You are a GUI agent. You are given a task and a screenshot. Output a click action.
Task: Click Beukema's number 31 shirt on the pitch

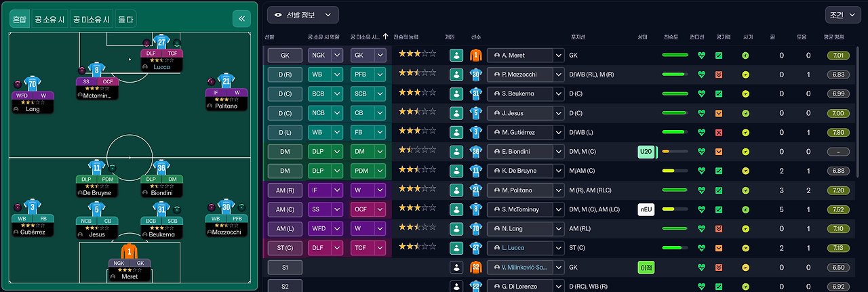[161, 210]
